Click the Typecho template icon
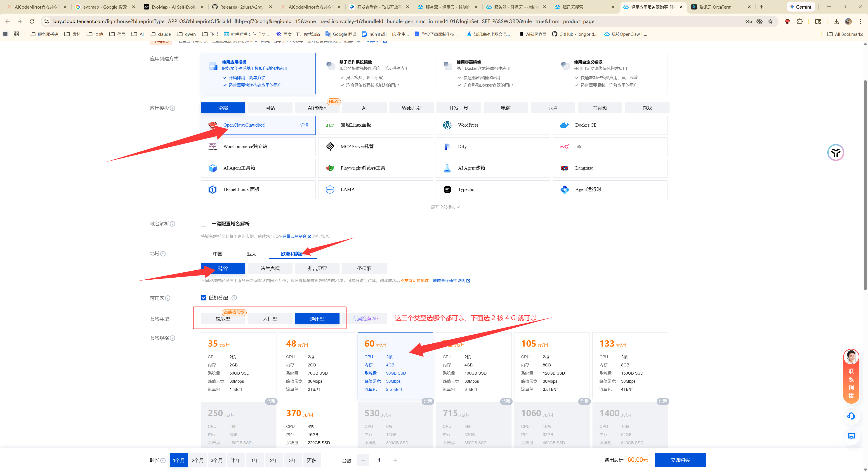Screen dimensions: 868x472 coord(447,190)
